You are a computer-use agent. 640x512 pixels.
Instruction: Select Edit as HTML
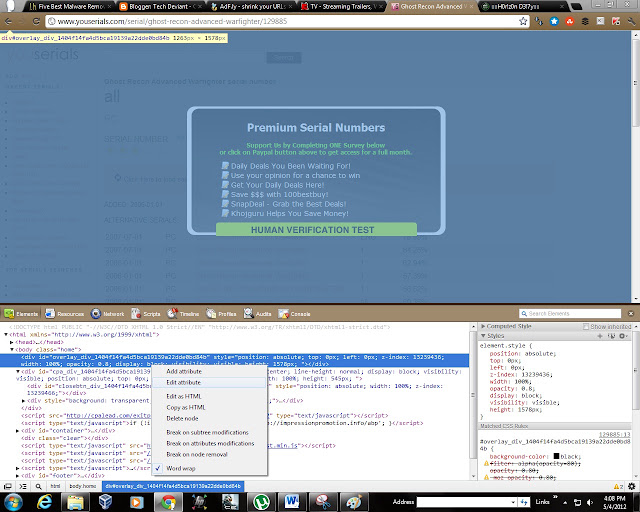(184, 396)
